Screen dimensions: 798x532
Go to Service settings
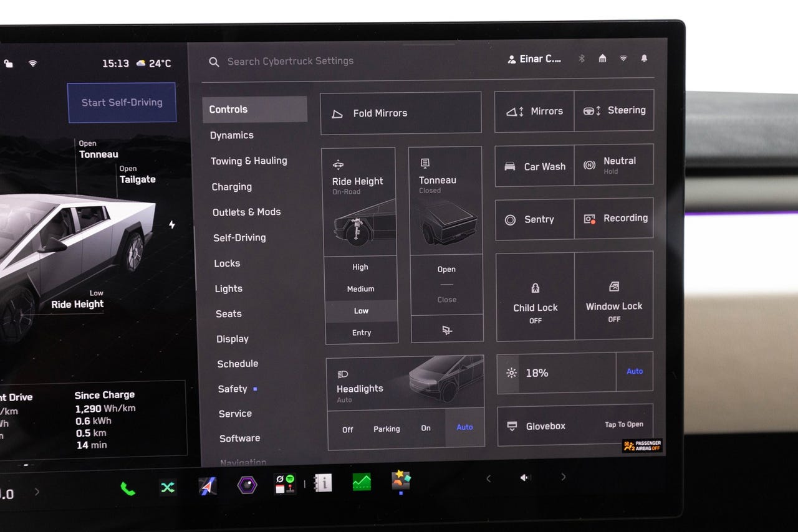point(236,414)
